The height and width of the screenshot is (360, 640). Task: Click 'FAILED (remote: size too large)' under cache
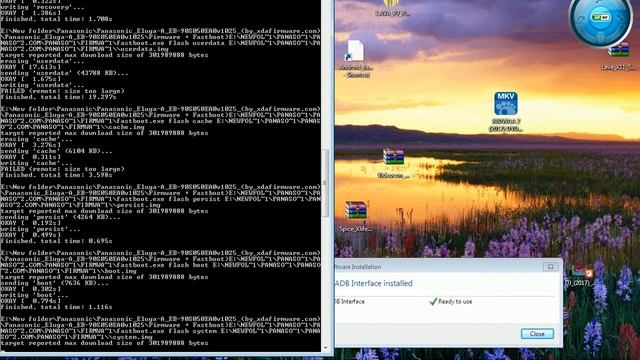click(x=62, y=169)
